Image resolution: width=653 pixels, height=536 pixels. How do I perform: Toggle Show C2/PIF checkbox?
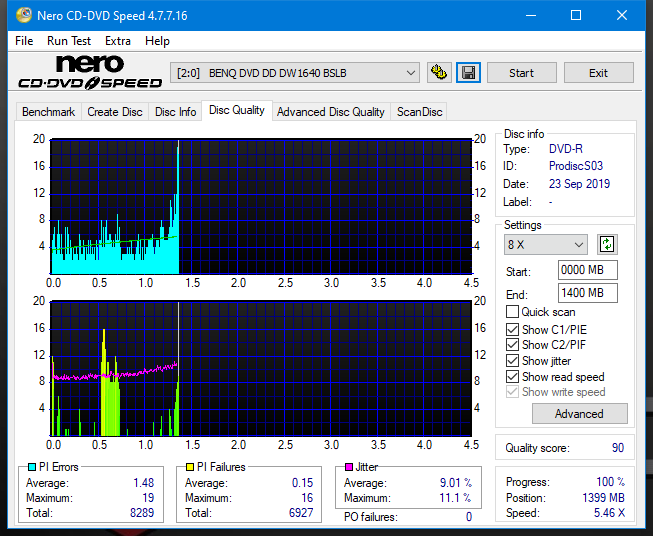pos(512,345)
